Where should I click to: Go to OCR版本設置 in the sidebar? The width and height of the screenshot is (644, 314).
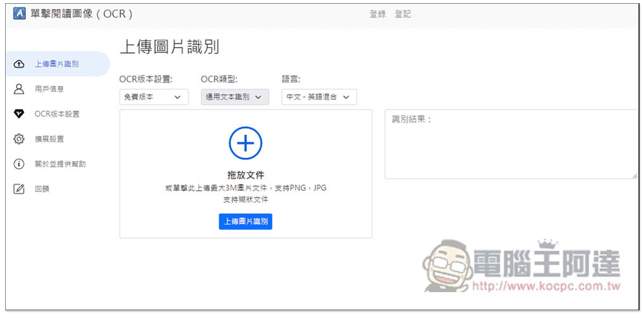(57, 114)
